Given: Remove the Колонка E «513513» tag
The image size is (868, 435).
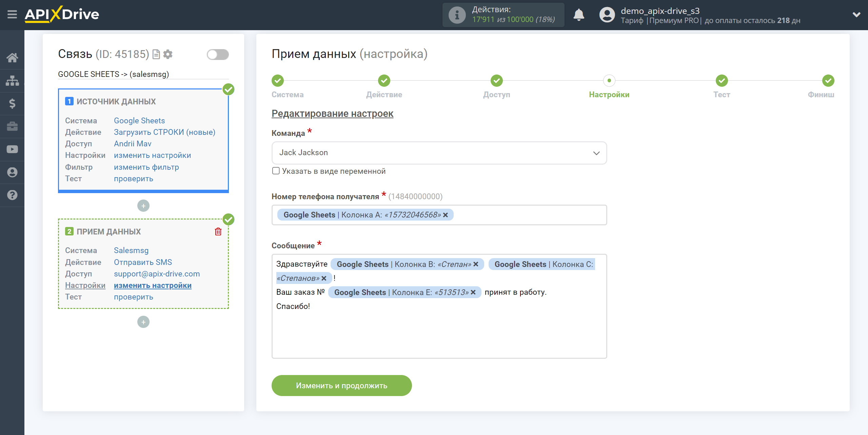Looking at the screenshot, I should coord(473,292).
